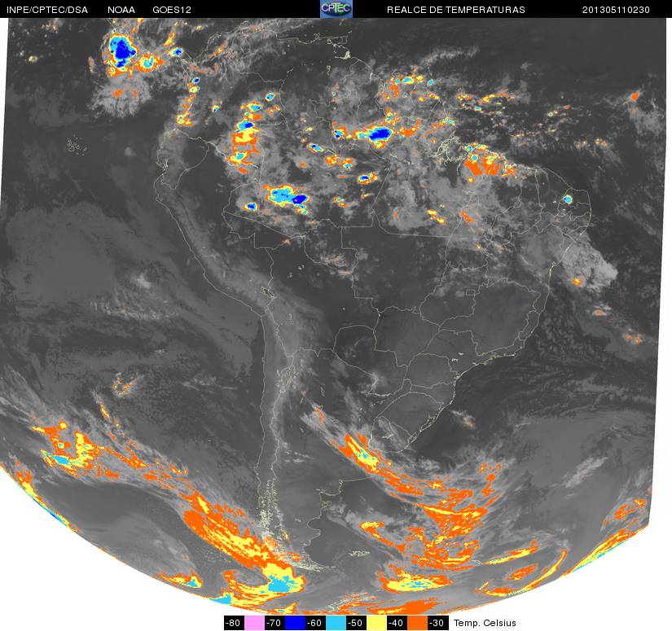Select the orange -40 to -30 legend swatch

point(417,623)
